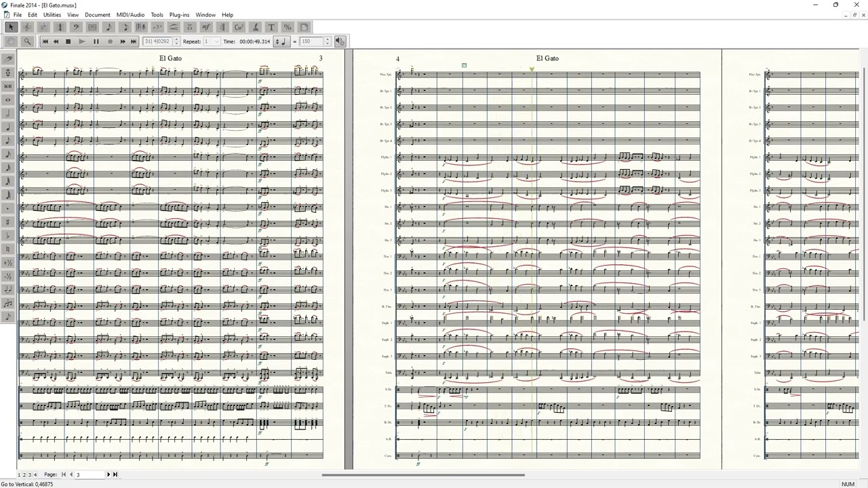
Task: Select the Key Signature tool
Action: tap(43, 27)
